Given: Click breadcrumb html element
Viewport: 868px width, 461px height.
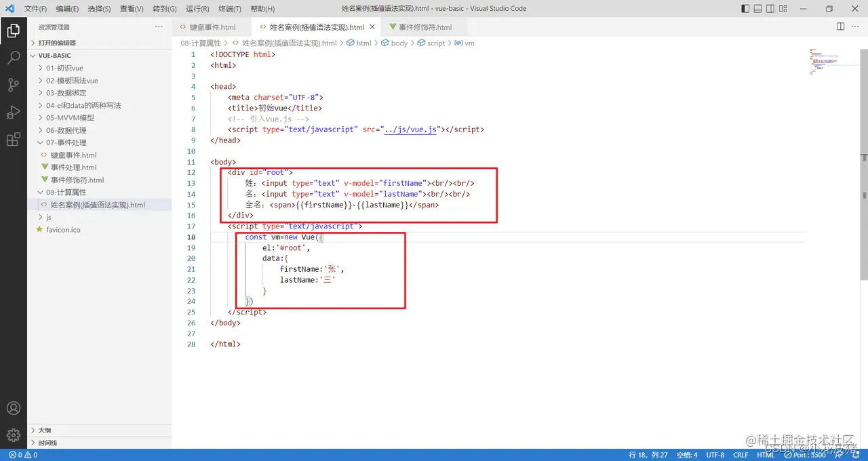Looking at the screenshot, I should pos(359,43).
